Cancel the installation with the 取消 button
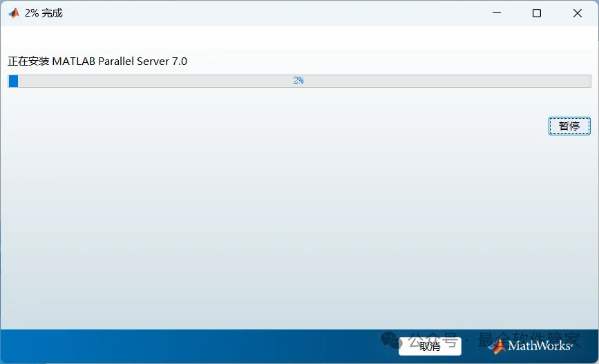 pos(430,346)
